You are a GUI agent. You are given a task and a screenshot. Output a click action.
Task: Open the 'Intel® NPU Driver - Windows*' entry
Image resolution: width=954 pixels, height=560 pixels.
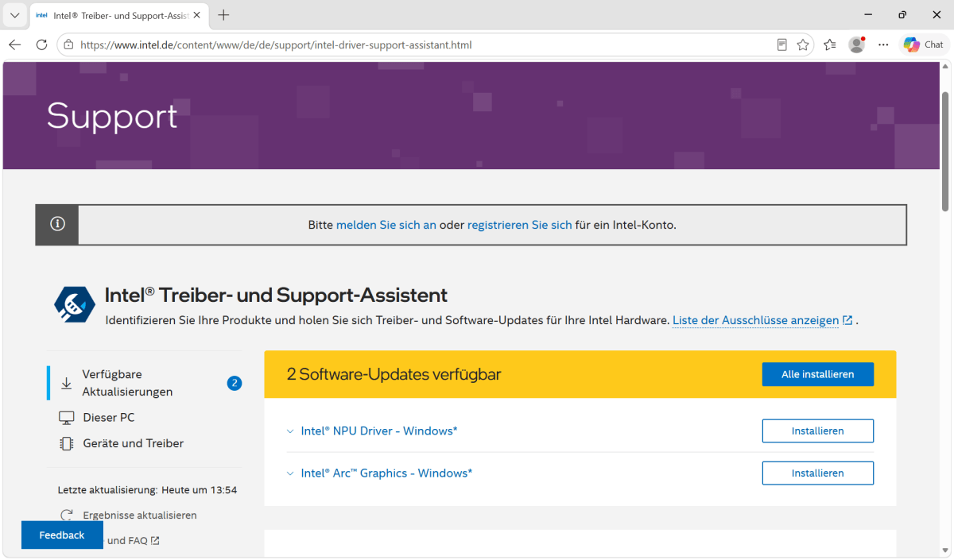click(379, 431)
